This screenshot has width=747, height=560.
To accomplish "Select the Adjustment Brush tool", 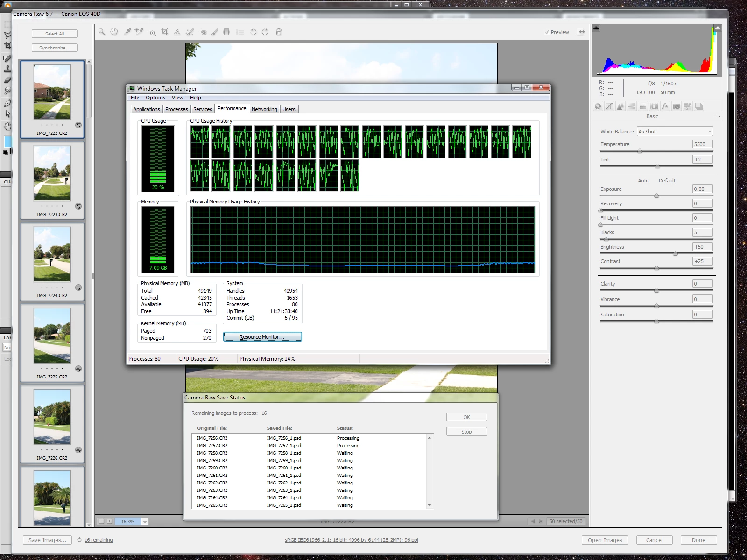I will (x=214, y=32).
